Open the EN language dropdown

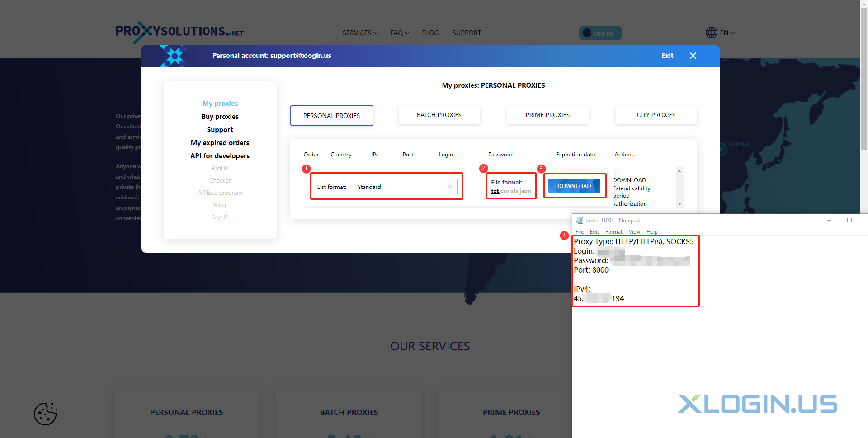[x=727, y=33]
